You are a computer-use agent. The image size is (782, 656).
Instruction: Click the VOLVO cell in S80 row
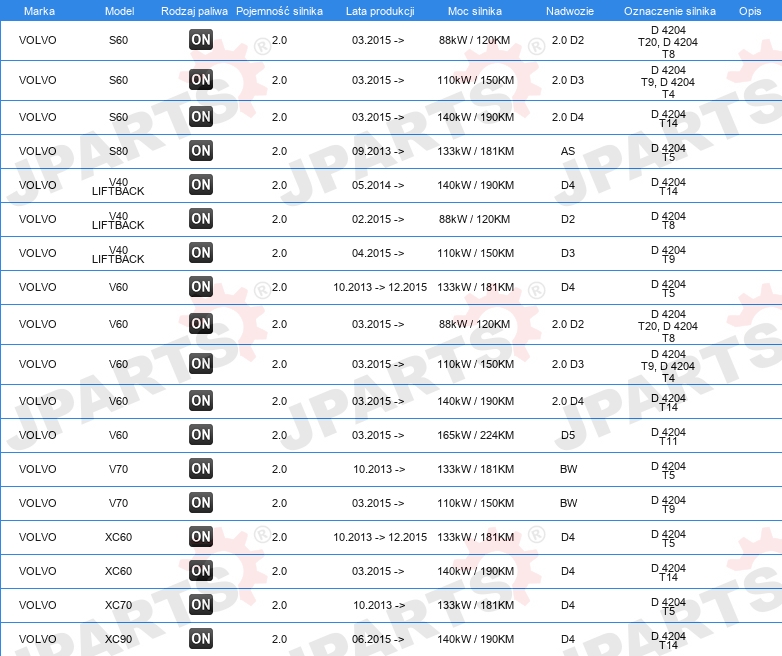[38, 151]
